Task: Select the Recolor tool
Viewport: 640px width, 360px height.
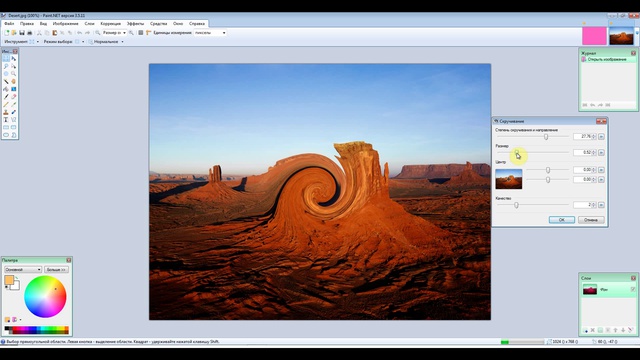Action: click(13, 112)
